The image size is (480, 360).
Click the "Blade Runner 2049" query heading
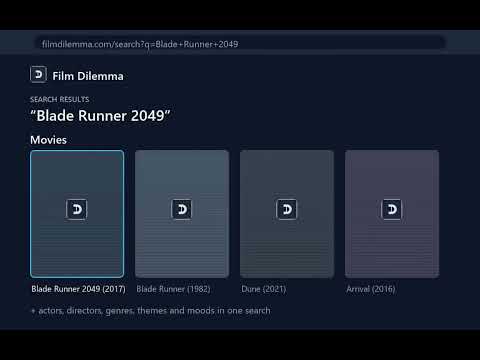[x=100, y=116]
